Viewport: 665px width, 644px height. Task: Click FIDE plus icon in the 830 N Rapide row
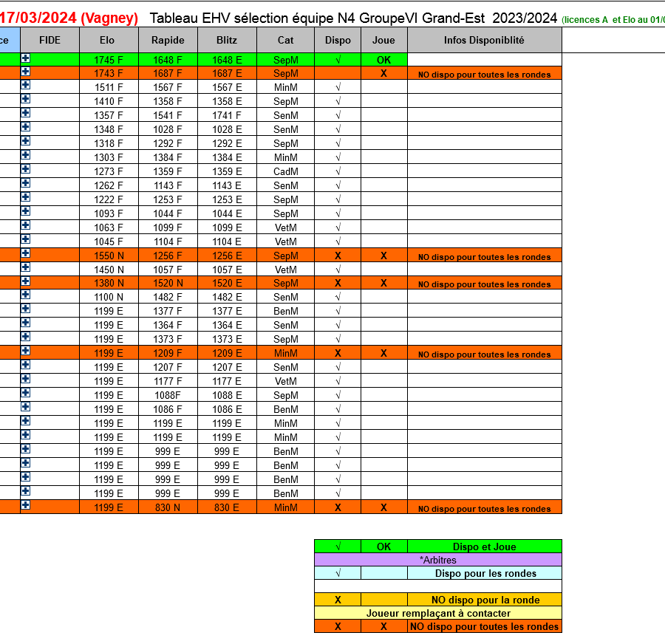click(25, 506)
